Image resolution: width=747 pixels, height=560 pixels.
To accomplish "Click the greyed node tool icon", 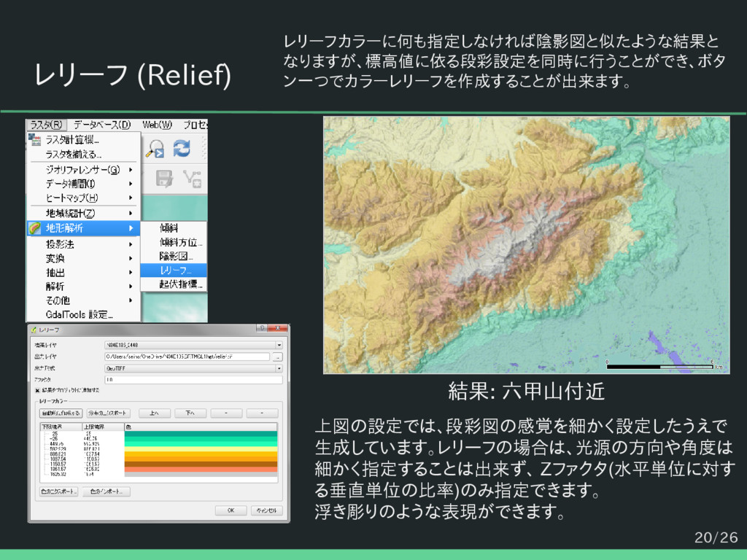I will [192, 179].
